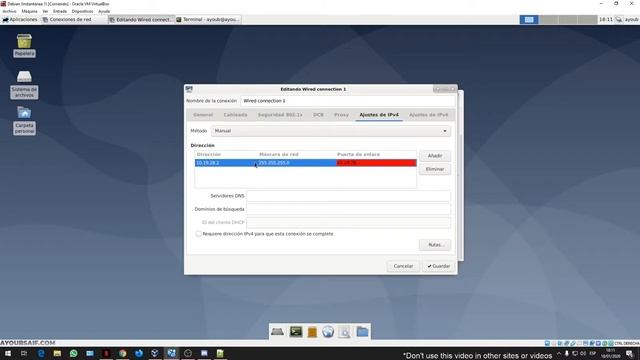
Task: Open Chrome on Windows taskbar
Action: tap(122, 353)
